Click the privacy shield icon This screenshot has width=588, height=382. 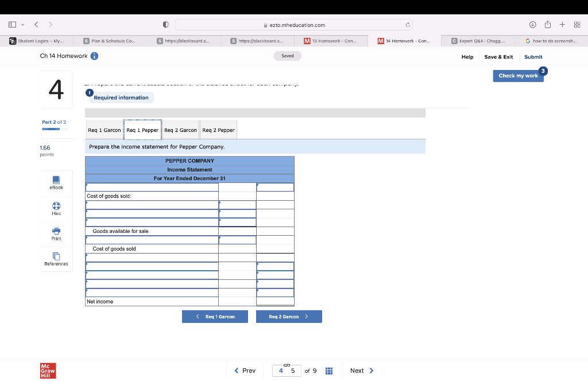tap(165, 25)
